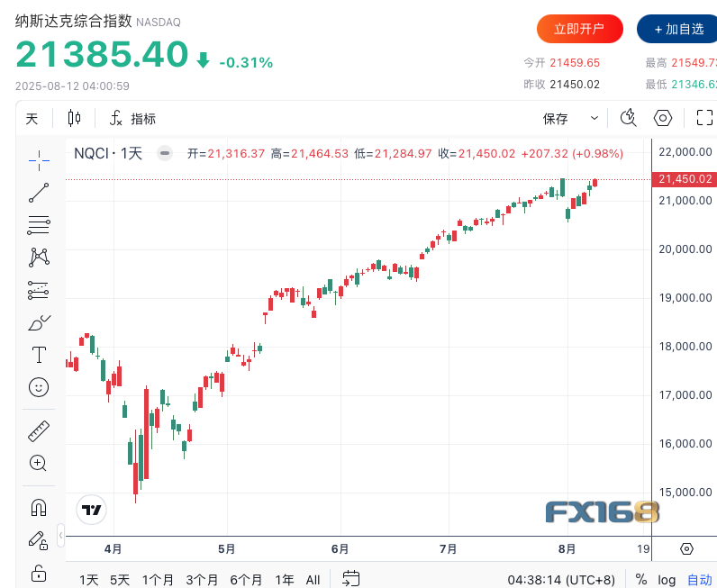717x588 pixels.
Task: Switch to the 3个月 time range
Action: click(203, 580)
